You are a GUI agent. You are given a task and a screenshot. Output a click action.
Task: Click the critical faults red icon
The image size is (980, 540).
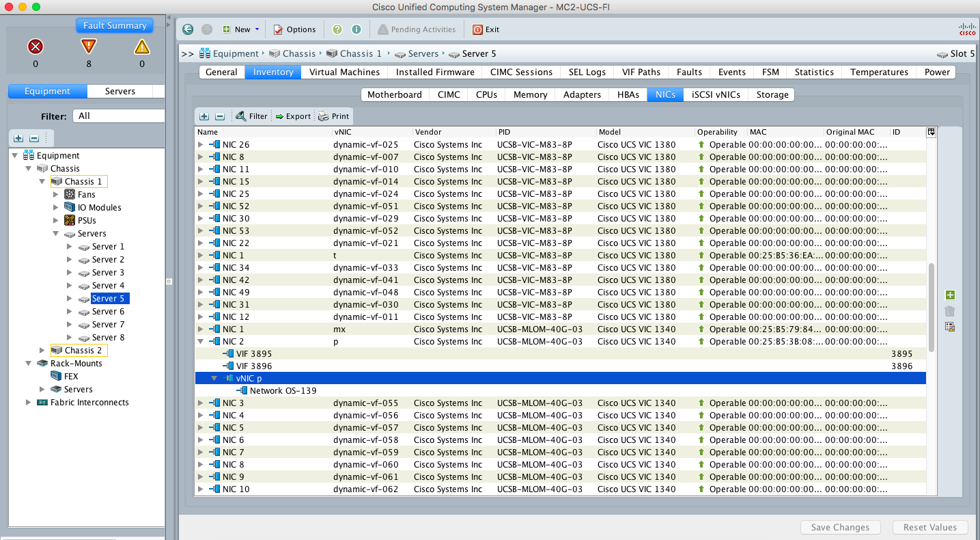36,47
